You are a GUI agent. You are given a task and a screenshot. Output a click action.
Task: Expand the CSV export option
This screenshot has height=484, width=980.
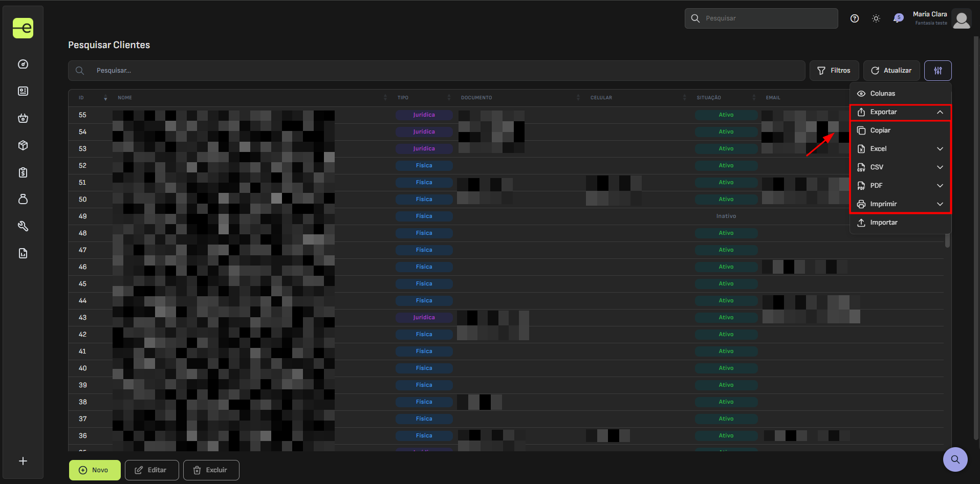pos(901,167)
